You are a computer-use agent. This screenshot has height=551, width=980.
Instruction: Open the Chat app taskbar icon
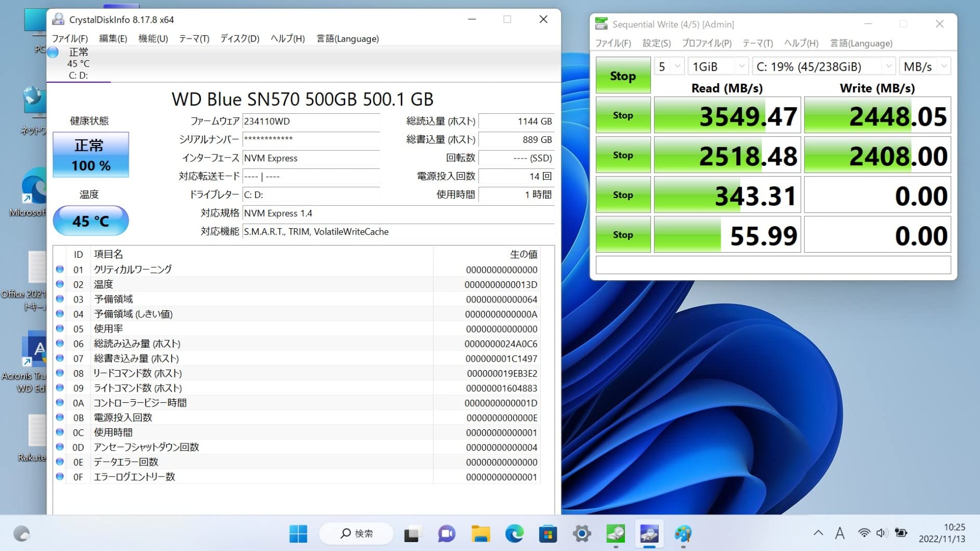446,534
